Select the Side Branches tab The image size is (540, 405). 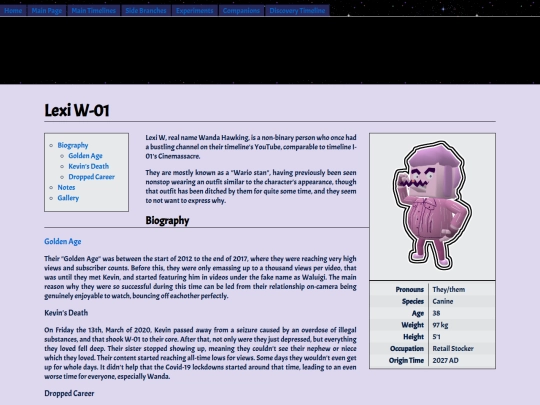click(146, 11)
